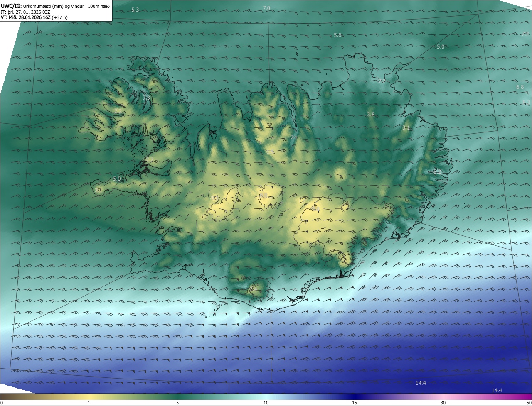Click the colorbar tick label '0'
The height and width of the screenshot is (406, 532).
click(2, 403)
